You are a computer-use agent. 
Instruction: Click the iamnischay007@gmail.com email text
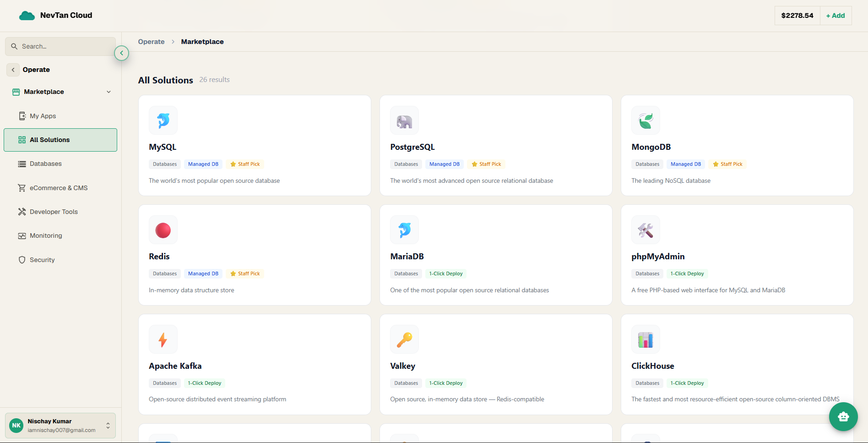tap(61, 430)
